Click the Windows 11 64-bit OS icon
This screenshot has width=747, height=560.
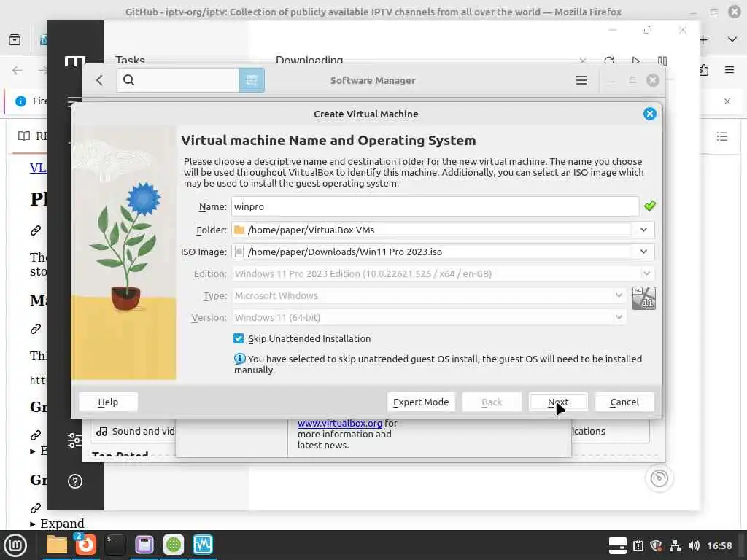[x=643, y=298]
